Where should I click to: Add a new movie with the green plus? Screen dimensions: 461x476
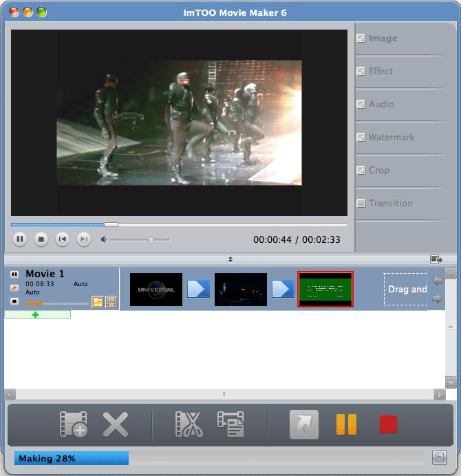[36, 315]
